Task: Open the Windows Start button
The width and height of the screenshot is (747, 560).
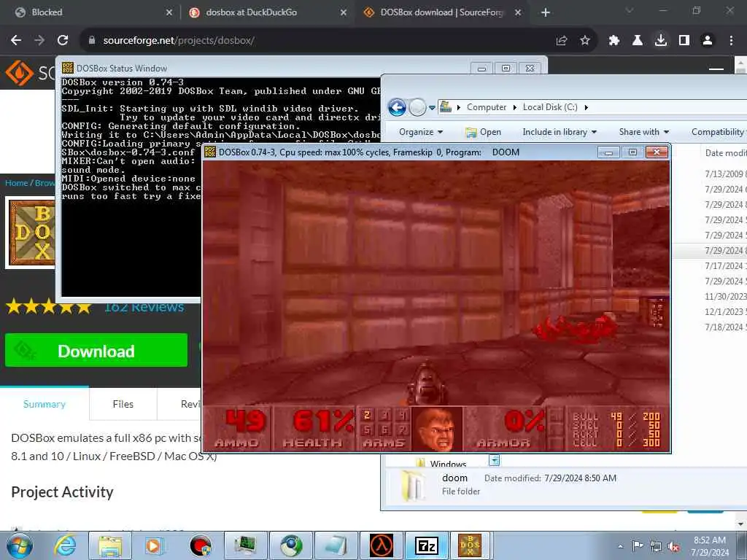Action: click(x=19, y=545)
